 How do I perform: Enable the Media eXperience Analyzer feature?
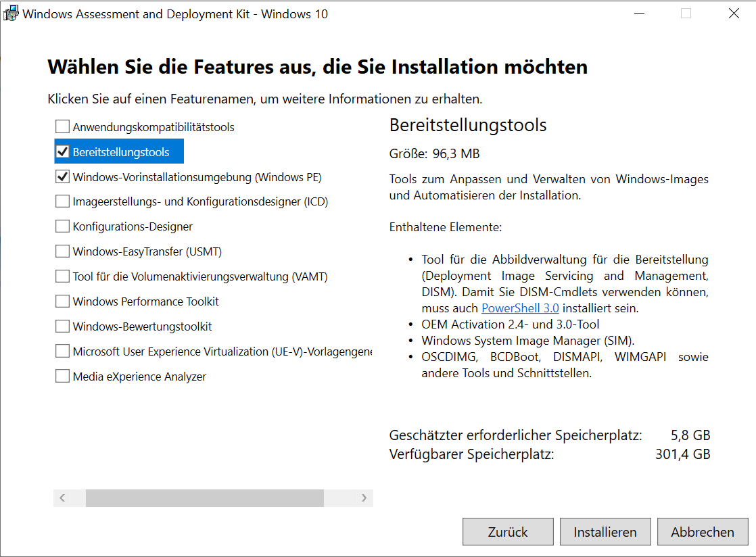(62, 376)
